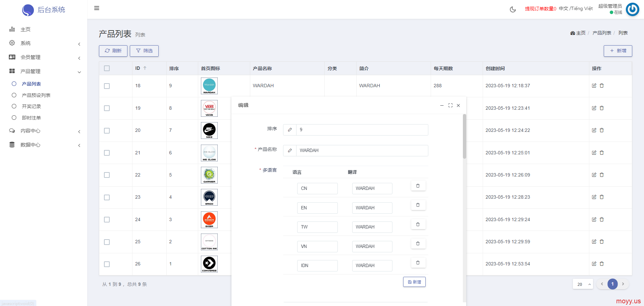Maximize the 编辑 dialog to fullscreen
Viewport: 644px width, 306px height.
(450, 105)
